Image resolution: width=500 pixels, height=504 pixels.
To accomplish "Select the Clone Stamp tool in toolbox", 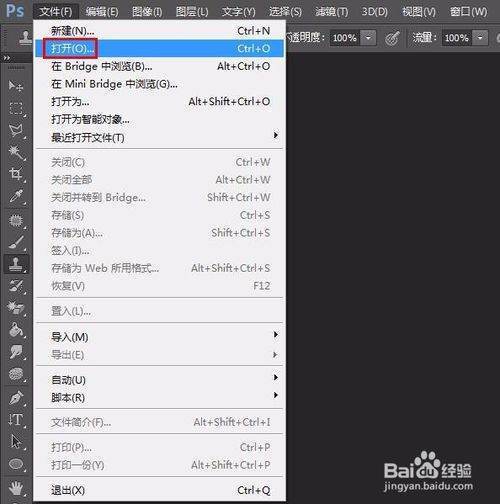I will [x=16, y=264].
